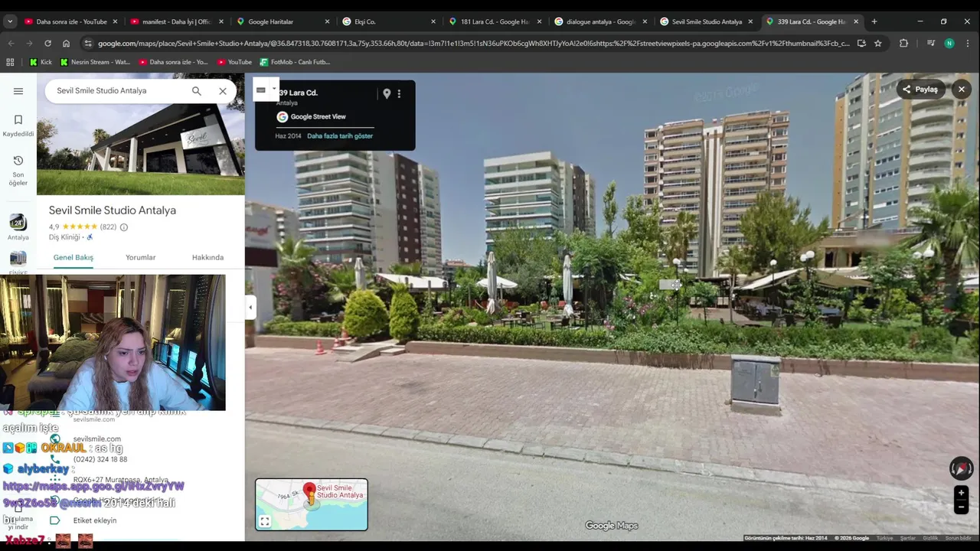Clear the search box with X
This screenshot has width=980, height=551.
click(x=223, y=91)
